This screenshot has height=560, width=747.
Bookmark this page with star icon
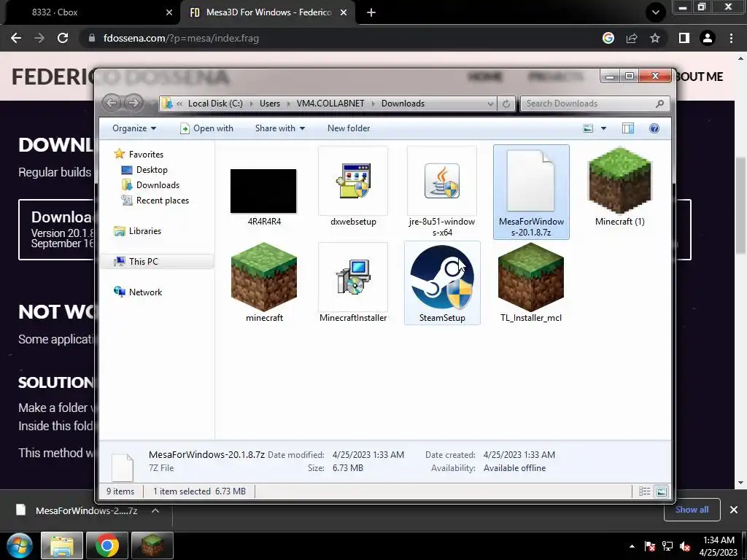pyautogui.click(x=655, y=38)
